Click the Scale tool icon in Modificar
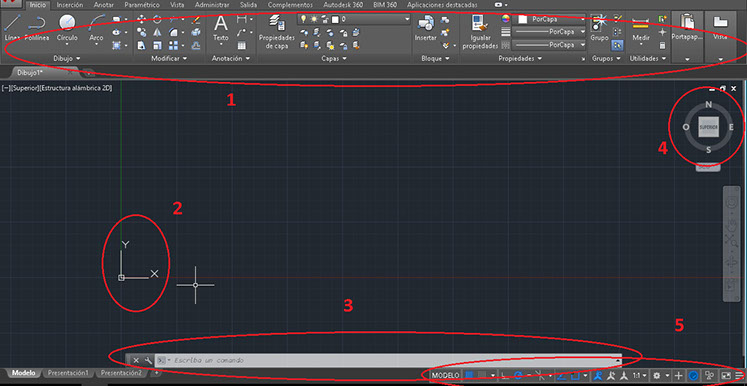The height and width of the screenshot is (386, 747). point(157,45)
